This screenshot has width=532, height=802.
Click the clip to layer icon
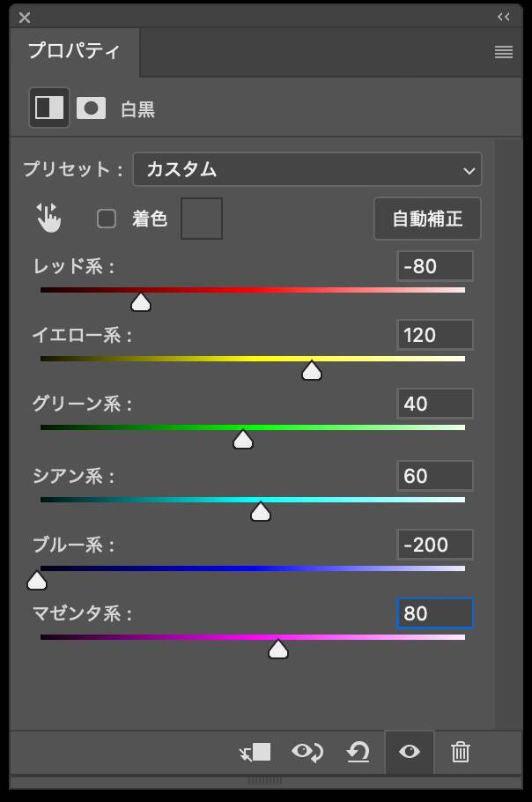pyautogui.click(x=256, y=752)
